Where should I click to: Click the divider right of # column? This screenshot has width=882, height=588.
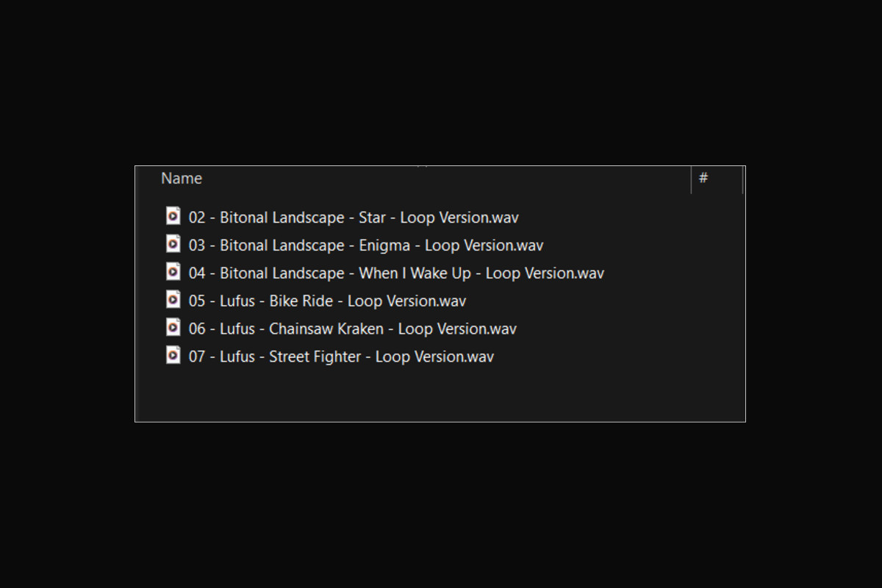click(x=742, y=179)
